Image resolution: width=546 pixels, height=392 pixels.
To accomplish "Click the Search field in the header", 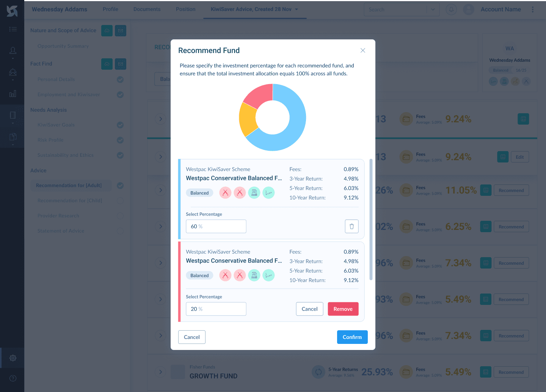I will [395, 9].
